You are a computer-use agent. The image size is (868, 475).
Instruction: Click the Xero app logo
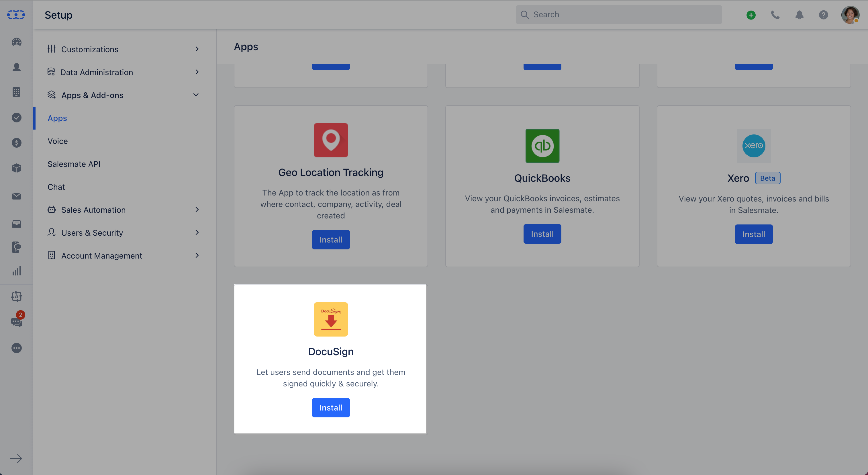coord(753,146)
